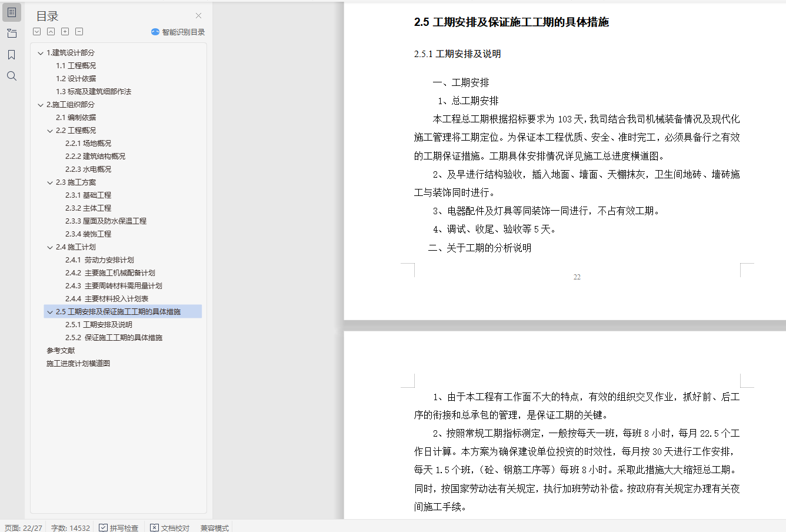Go to 2.1 编制依据 heading
This screenshot has height=532, width=786.
click(76, 118)
